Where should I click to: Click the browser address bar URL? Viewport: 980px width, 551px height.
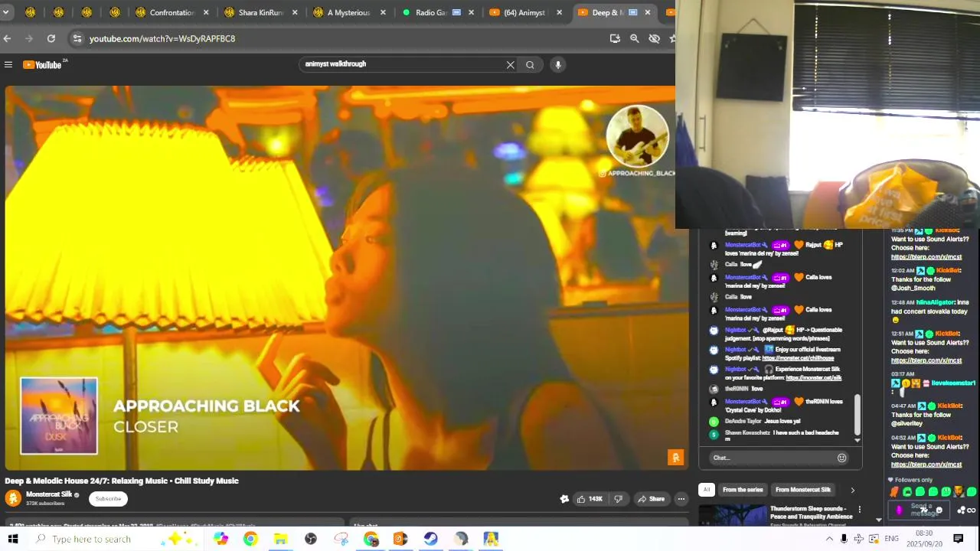pos(162,38)
